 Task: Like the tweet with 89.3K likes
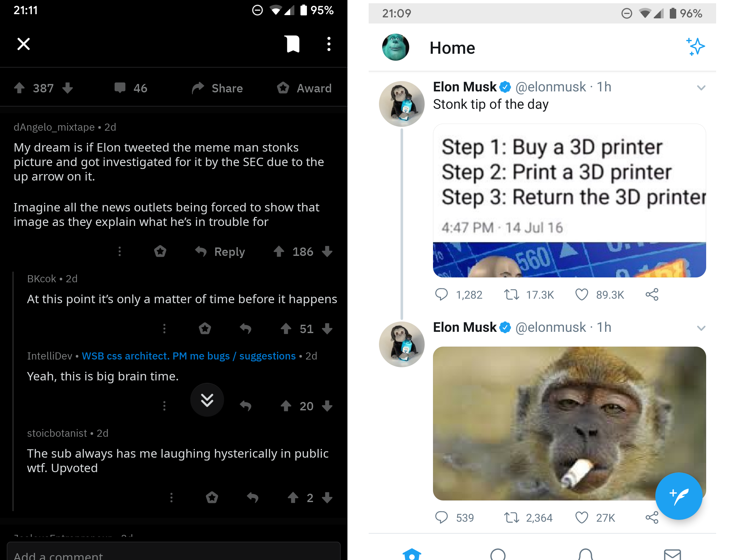(x=582, y=294)
